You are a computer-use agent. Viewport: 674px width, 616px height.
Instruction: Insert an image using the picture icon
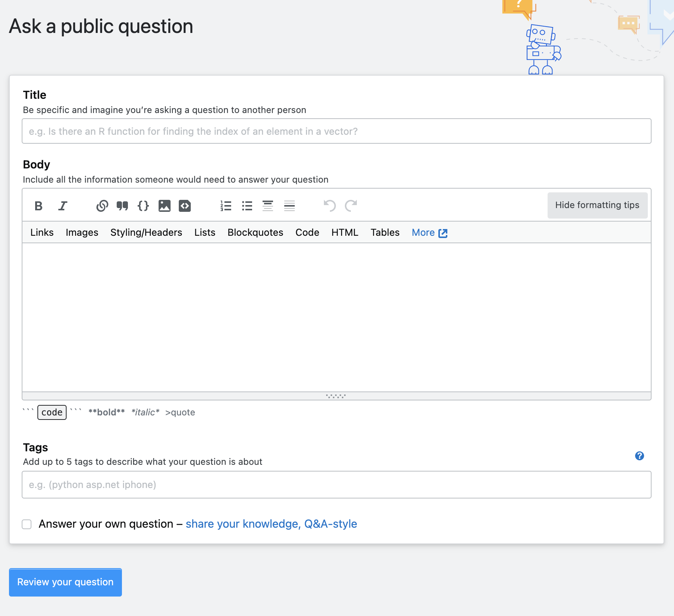(x=165, y=206)
